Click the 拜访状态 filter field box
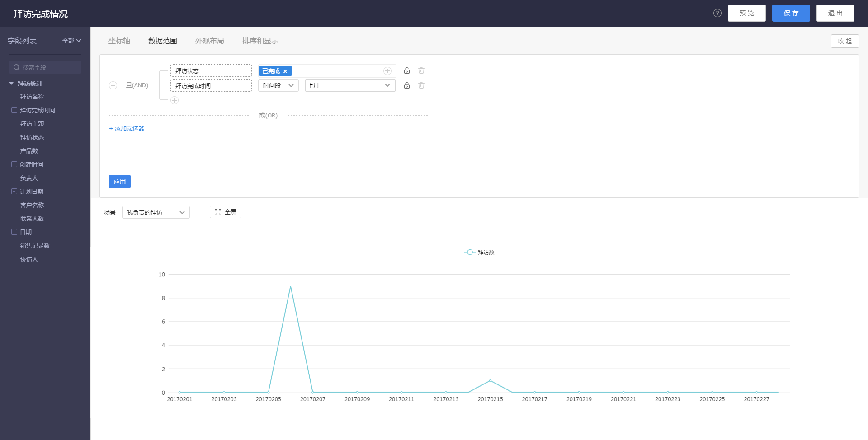Viewport: 868px width, 440px height. pyautogui.click(x=211, y=71)
